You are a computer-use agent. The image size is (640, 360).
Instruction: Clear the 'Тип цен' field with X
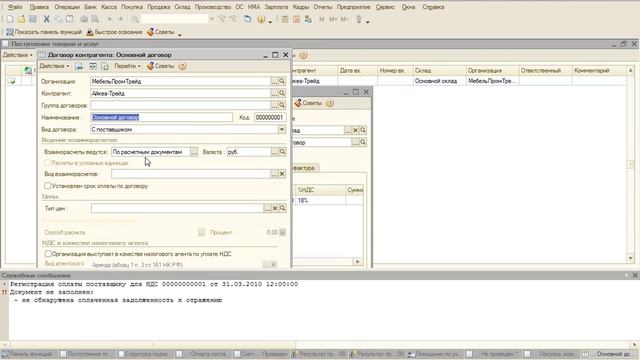click(275, 208)
